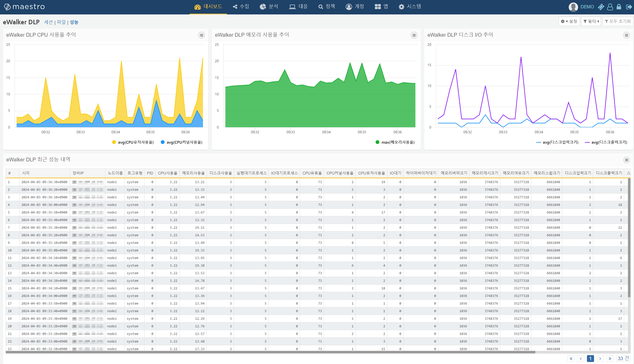
Task: Sort table by 노드이름 column
Action: click(x=115, y=173)
